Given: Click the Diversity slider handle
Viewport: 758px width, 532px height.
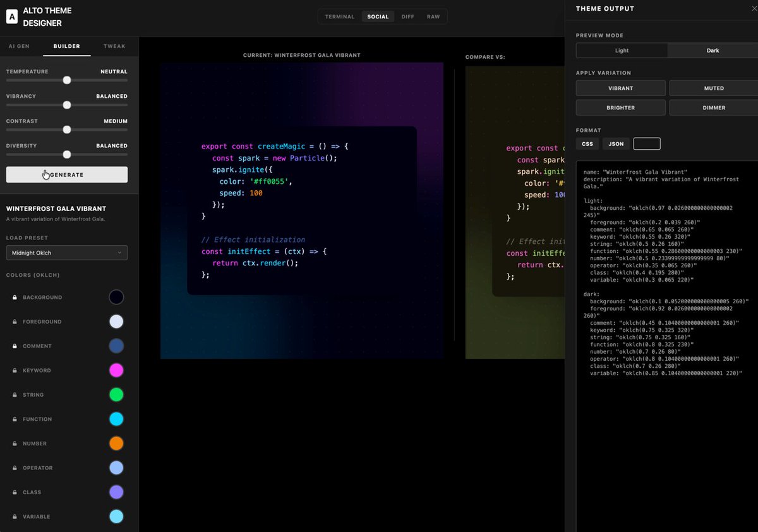Looking at the screenshot, I should tap(67, 154).
